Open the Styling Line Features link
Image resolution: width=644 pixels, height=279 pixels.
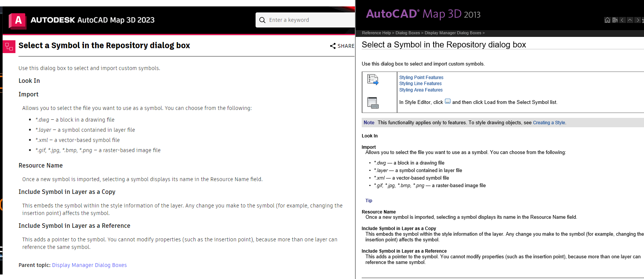[x=420, y=84]
